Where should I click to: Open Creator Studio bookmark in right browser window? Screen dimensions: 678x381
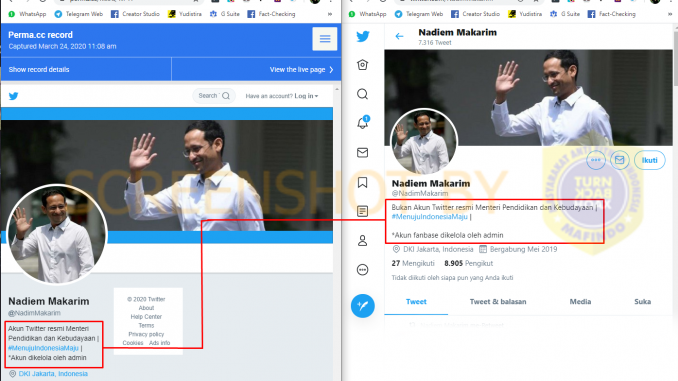(x=476, y=14)
